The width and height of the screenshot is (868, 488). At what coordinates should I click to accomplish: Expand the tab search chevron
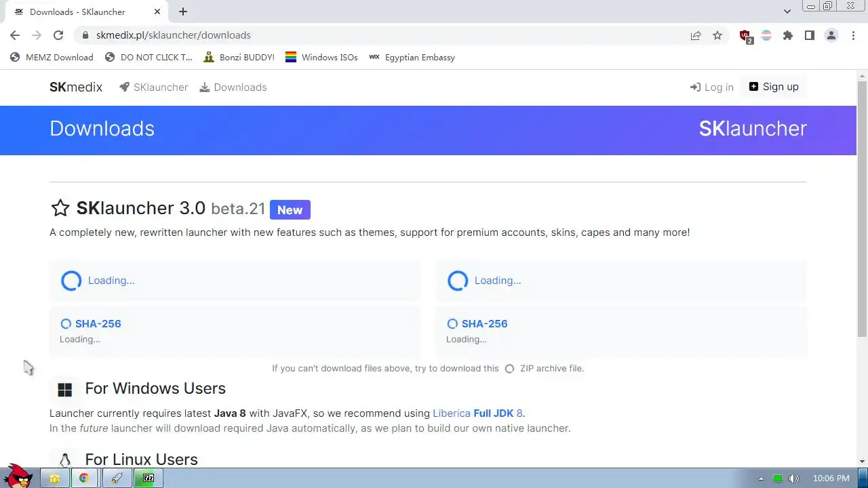pos(787,12)
